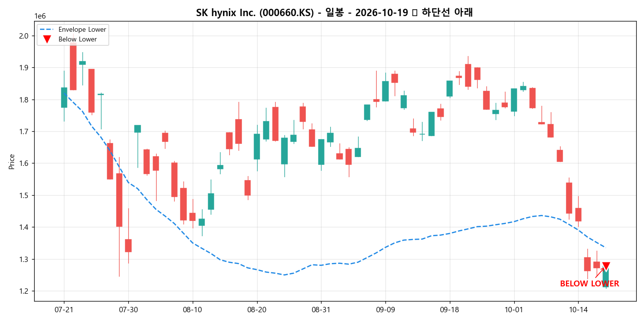Click the 09-18 x-axis date label

449,309
